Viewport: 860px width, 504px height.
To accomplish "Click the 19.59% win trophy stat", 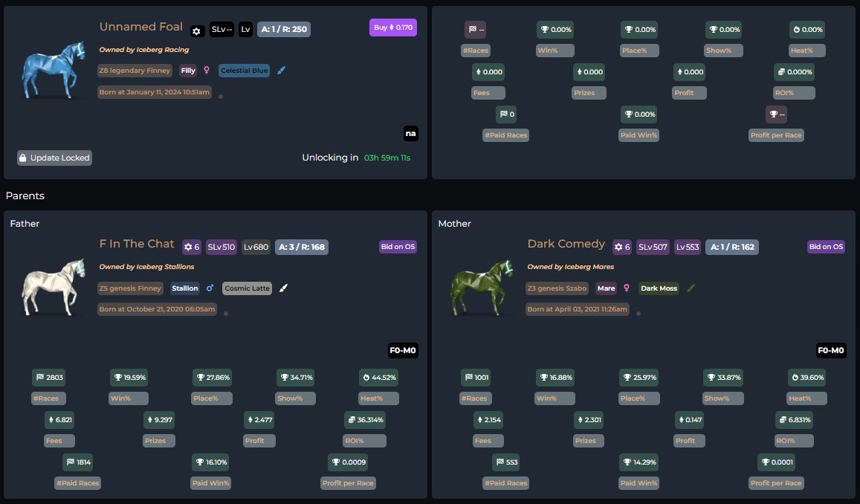I will click(x=129, y=378).
